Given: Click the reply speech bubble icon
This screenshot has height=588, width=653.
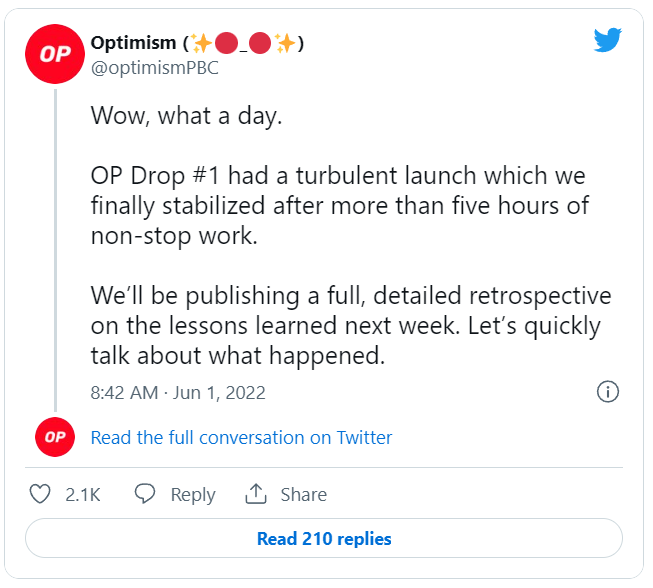Looking at the screenshot, I should click(x=145, y=494).
